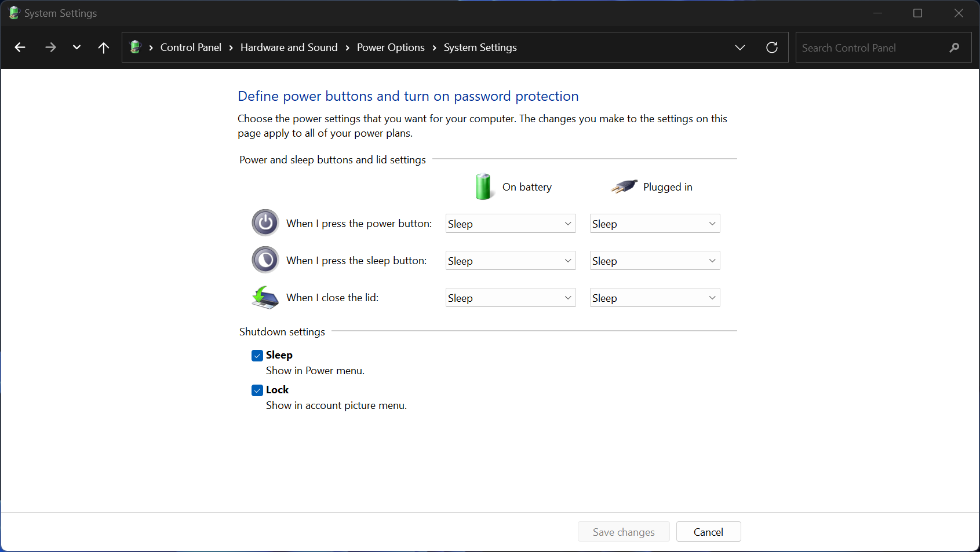980x552 pixels.
Task: Click the power button icon
Action: coord(265,223)
